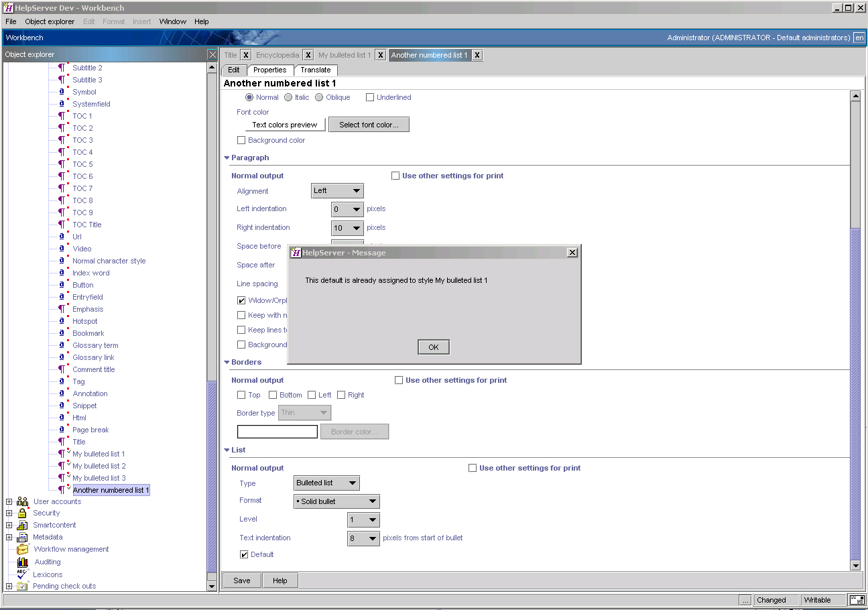This screenshot has height=610, width=868.
Task: Select the Italic radio button
Action: (x=287, y=97)
